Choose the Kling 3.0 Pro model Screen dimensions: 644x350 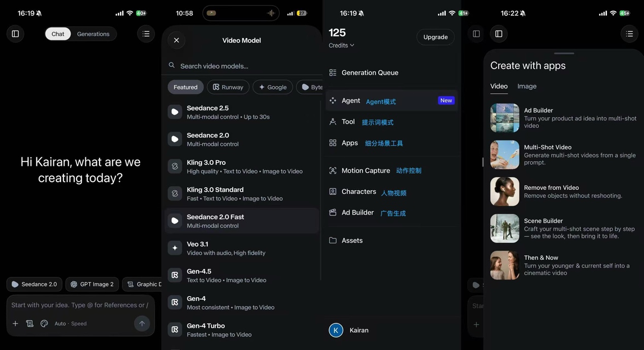[242, 166]
